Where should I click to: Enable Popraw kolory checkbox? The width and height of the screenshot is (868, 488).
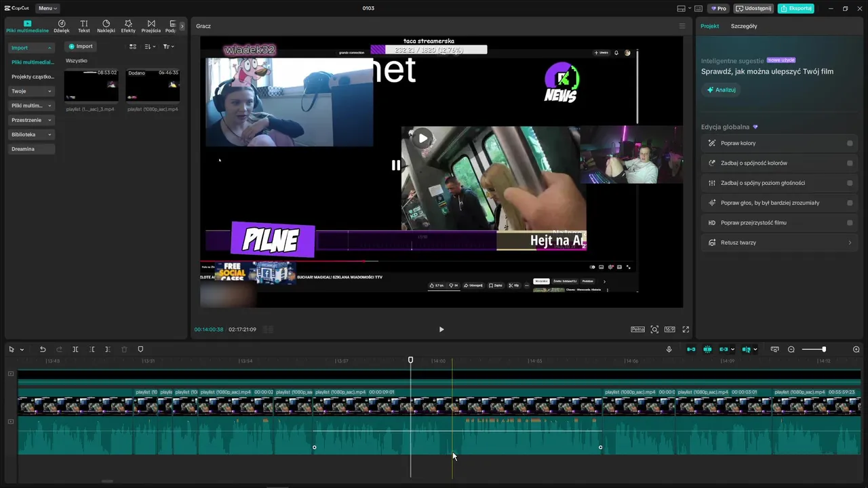coord(850,143)
